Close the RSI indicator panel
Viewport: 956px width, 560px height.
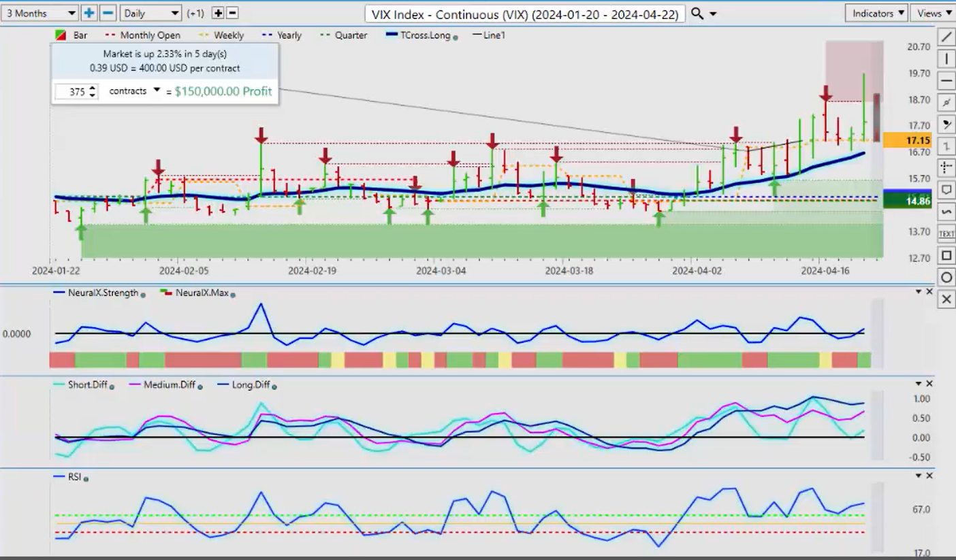coord(929,476)
